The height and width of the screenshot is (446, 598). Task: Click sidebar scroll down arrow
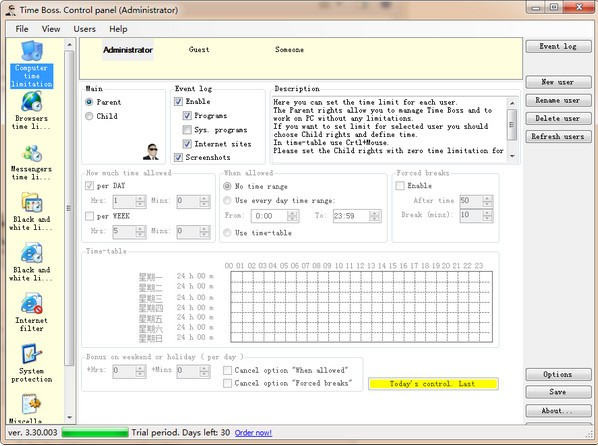(x=69, y=417)
